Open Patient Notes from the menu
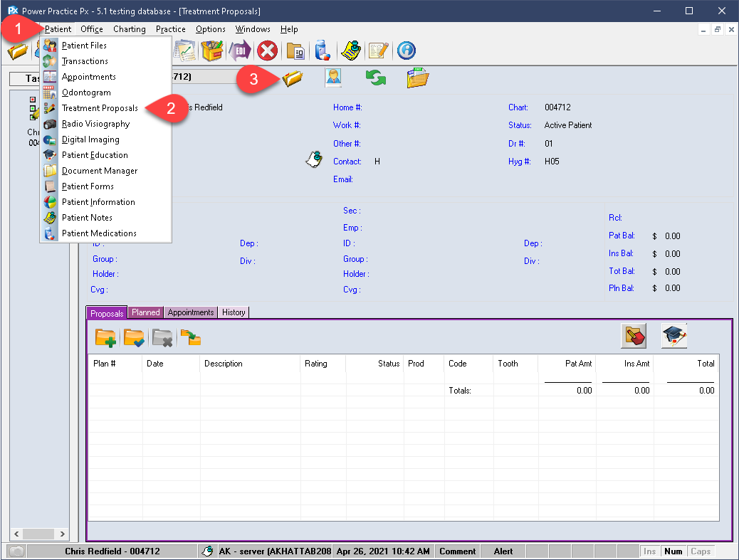 tap(105, 218)
